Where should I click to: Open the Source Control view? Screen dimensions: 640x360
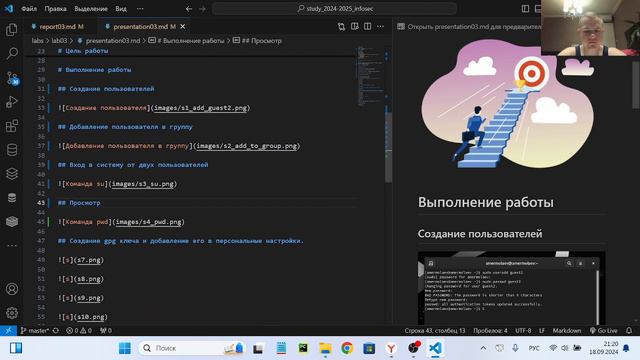(12, 78)
